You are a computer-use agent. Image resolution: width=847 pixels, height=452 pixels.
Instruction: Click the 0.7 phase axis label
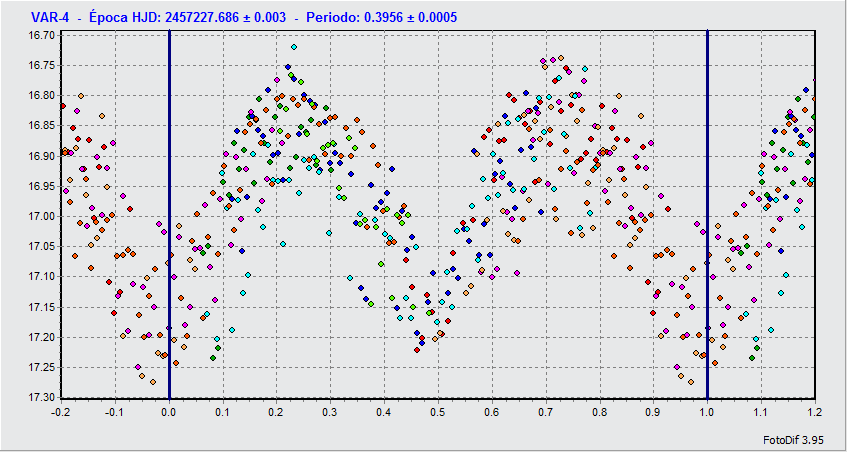[546, 412]
